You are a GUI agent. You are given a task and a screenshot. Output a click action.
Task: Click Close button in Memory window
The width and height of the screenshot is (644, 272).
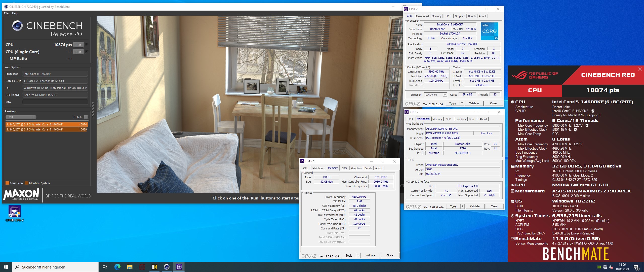click(390, 255)
